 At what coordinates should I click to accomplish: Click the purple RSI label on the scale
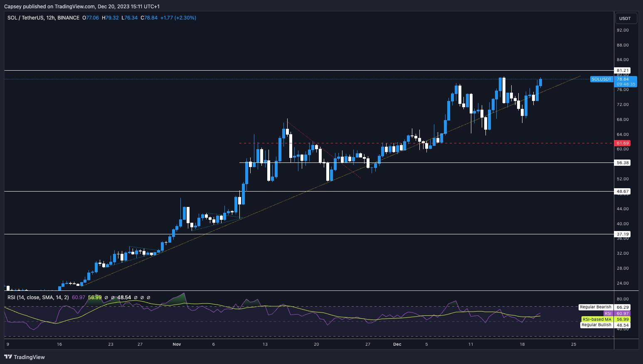pyautogui.click(x=608, y=313)
